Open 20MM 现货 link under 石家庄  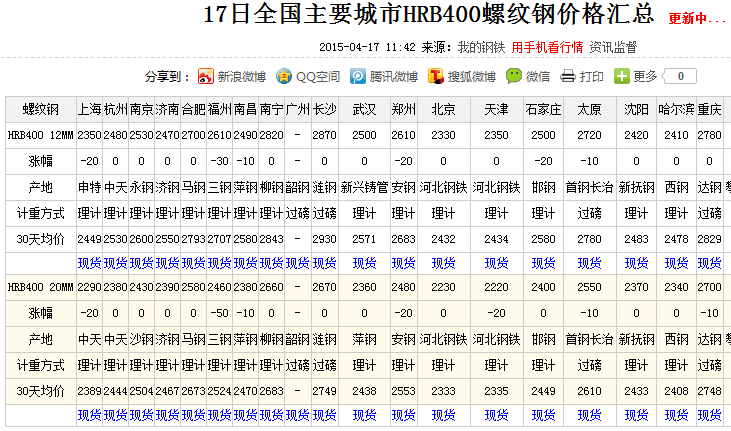pos(543,416)
